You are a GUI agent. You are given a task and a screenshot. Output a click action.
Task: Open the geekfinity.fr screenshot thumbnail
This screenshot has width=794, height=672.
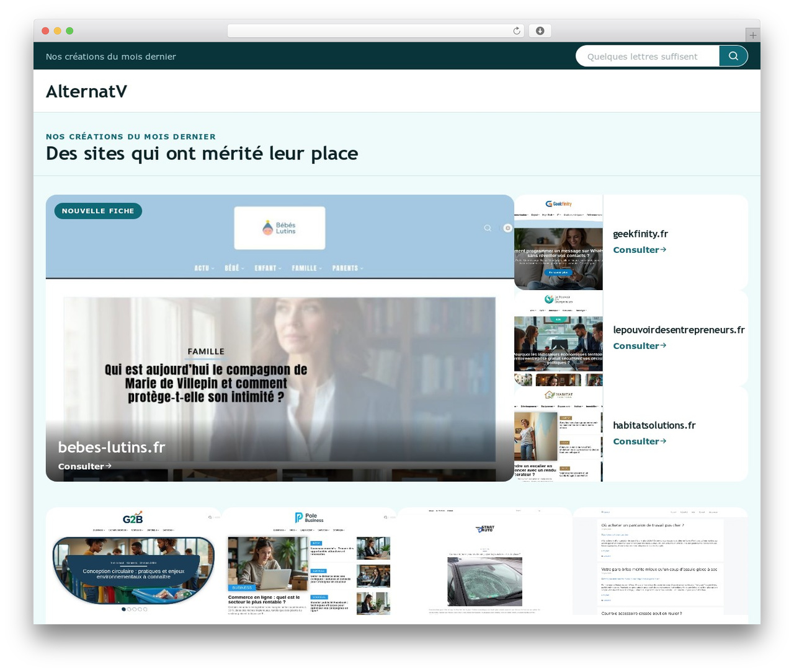558,242
